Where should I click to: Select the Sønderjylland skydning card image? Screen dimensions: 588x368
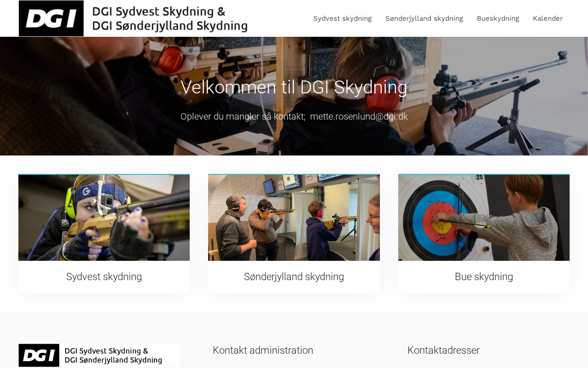pyautogui.click(x=294, y=218)
